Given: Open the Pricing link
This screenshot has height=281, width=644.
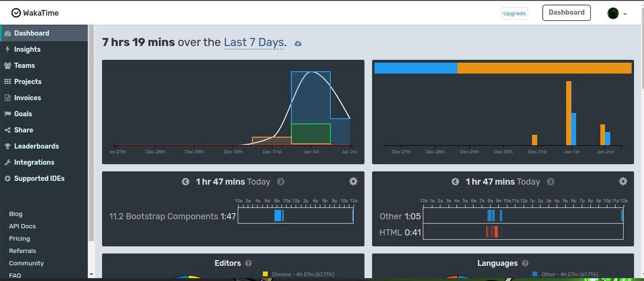Looking at the screenshot, I should 19,239.
